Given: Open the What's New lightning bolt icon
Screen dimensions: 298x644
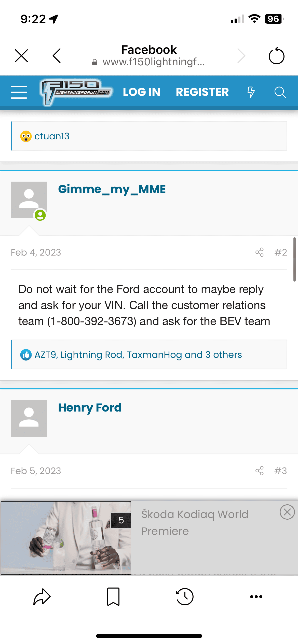Looking at the screenshot, I should (251, 92).
